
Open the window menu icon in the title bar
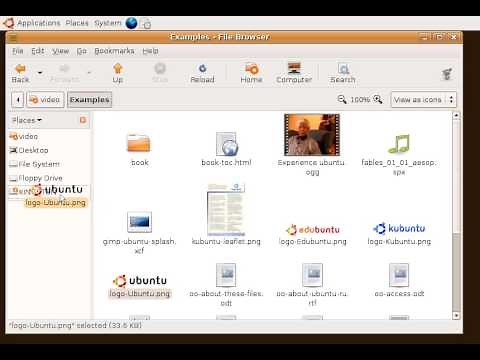coord(13,37)
